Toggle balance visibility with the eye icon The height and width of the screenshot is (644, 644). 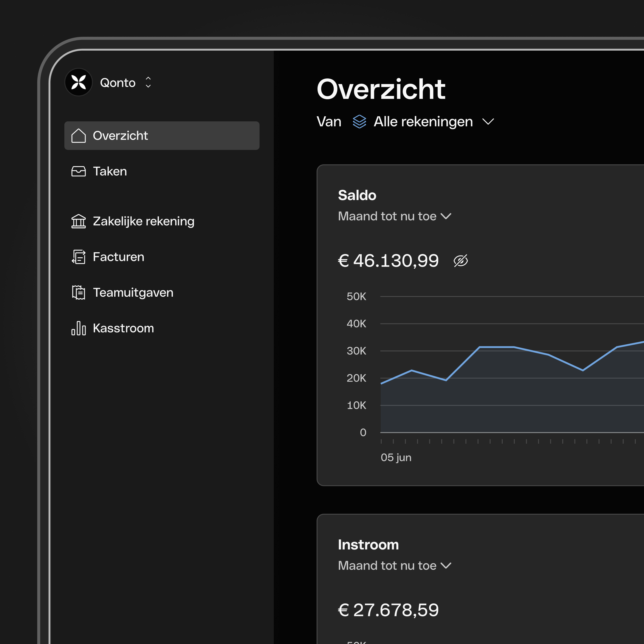point(461,261)
